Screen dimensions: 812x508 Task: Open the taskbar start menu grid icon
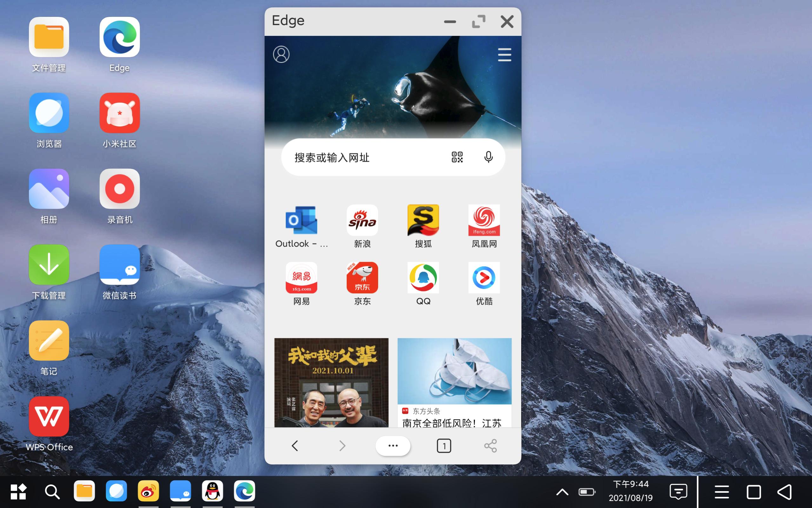[18, 491]
